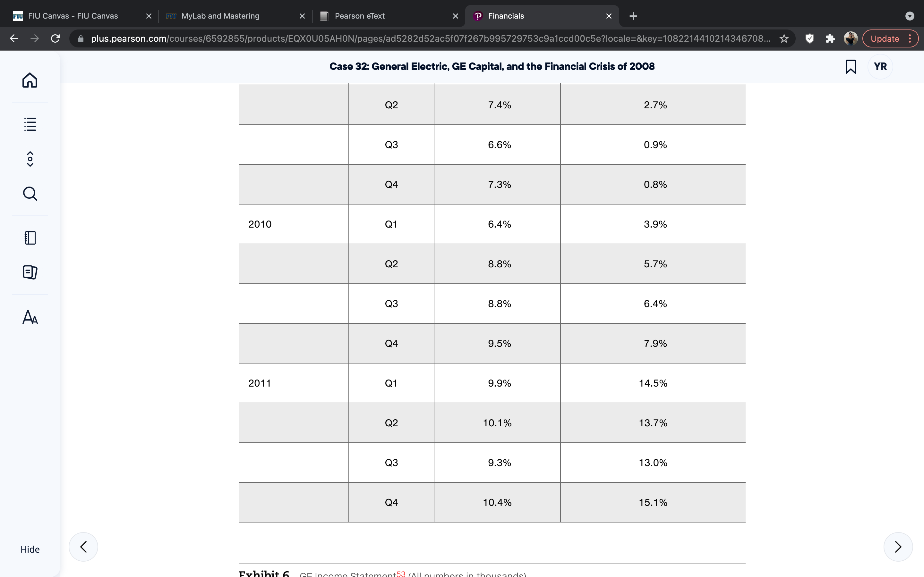
Task: Open the flashcards icon in sidebar
Action: 30,272
